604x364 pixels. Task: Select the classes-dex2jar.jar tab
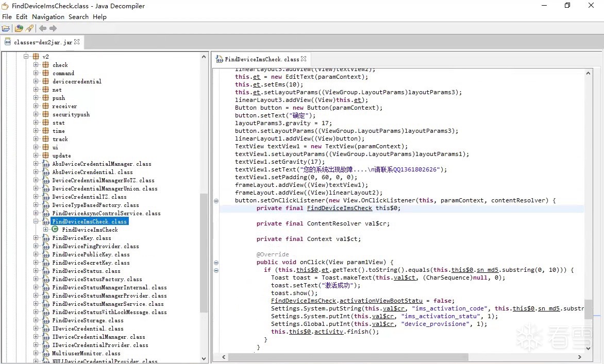click(x=42, y=42)
